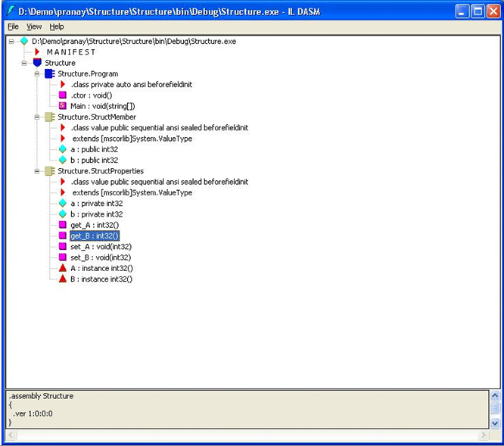Click the info pane scroll down arrow
504x446 pixels.
click(x=495, y=423)
